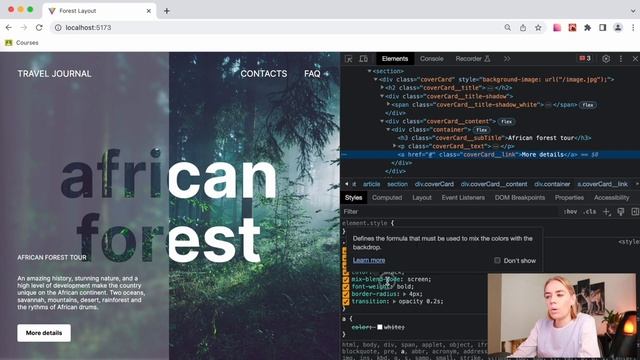Open the Accessibility tab

(x=611, y=198)
